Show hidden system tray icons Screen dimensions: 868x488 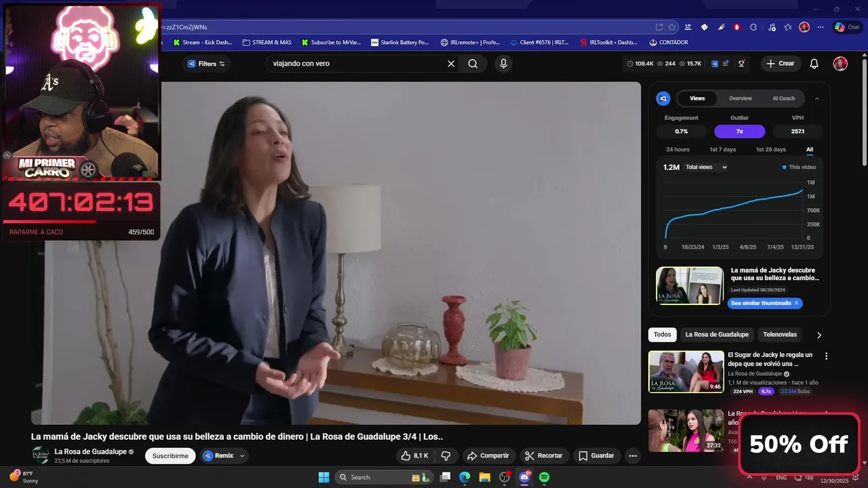(749, 477)
